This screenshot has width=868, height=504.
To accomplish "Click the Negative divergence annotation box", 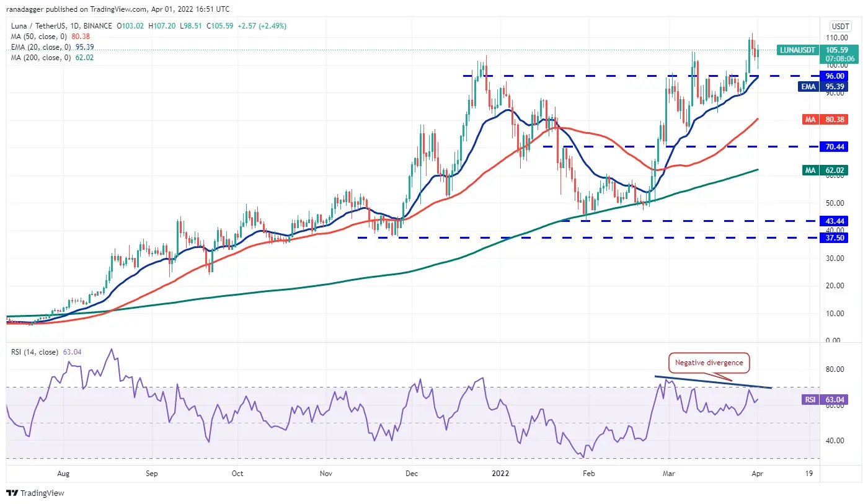I will (709, 363).
